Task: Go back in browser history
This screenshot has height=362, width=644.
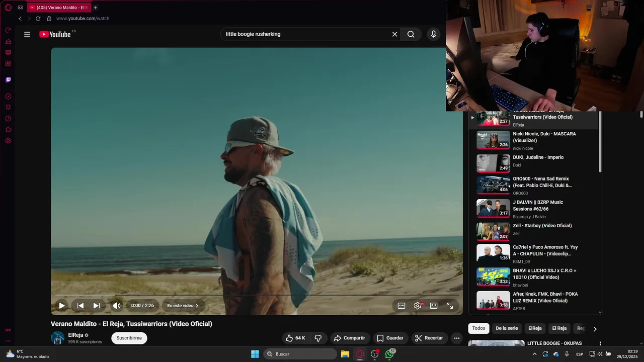Action: [x=20, y=19]
